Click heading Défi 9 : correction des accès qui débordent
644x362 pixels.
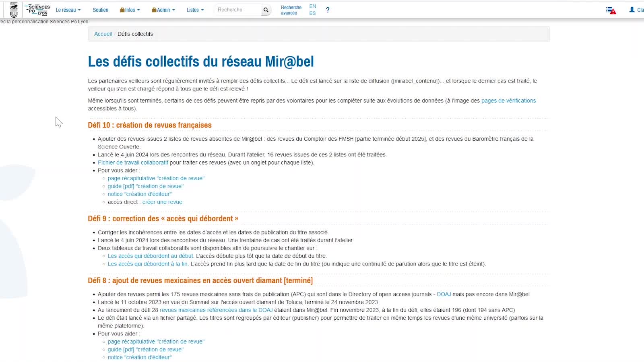tap(163, 218)
